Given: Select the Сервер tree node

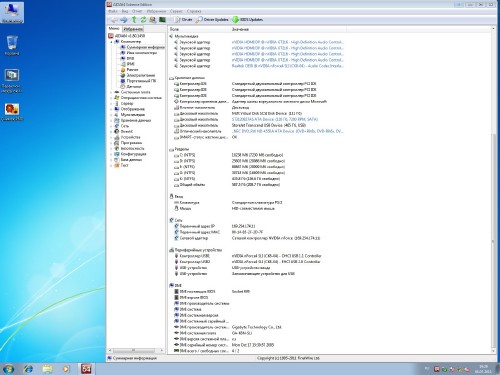Looking at the screenshot, I should coord(124,103).
